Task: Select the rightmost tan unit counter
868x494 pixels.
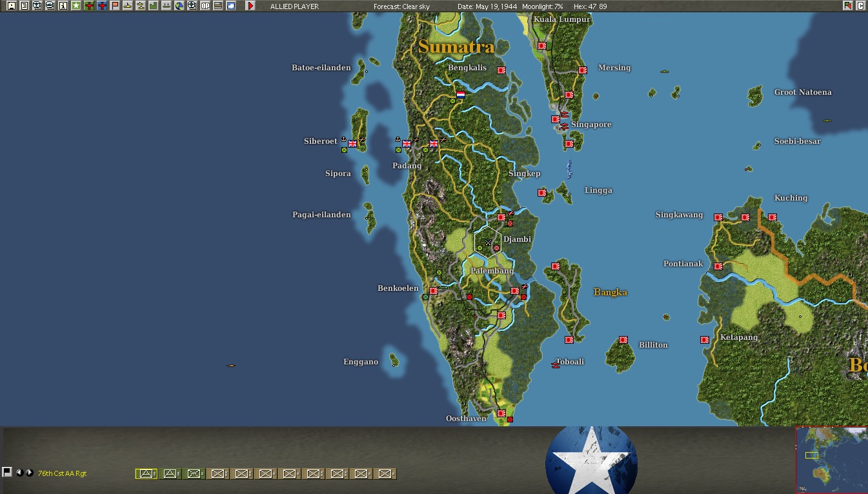Action: coord(385,474)
